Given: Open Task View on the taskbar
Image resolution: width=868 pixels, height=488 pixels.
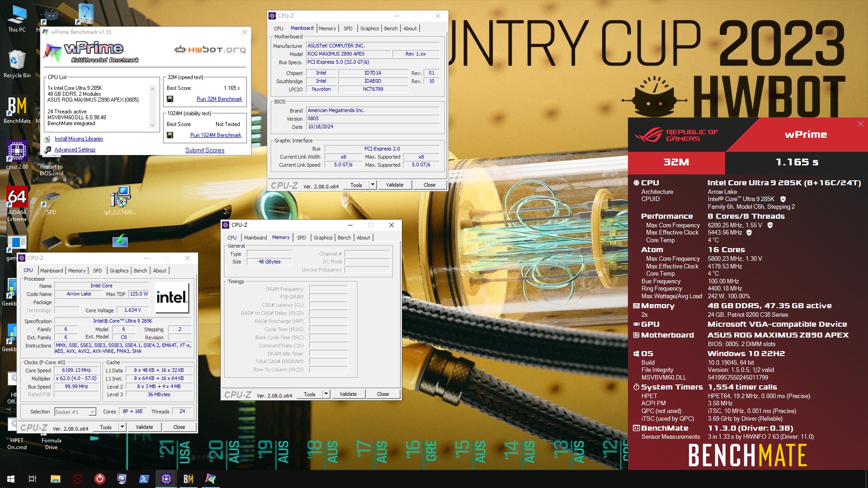Looking at the screenshot, I should point(33,479).
